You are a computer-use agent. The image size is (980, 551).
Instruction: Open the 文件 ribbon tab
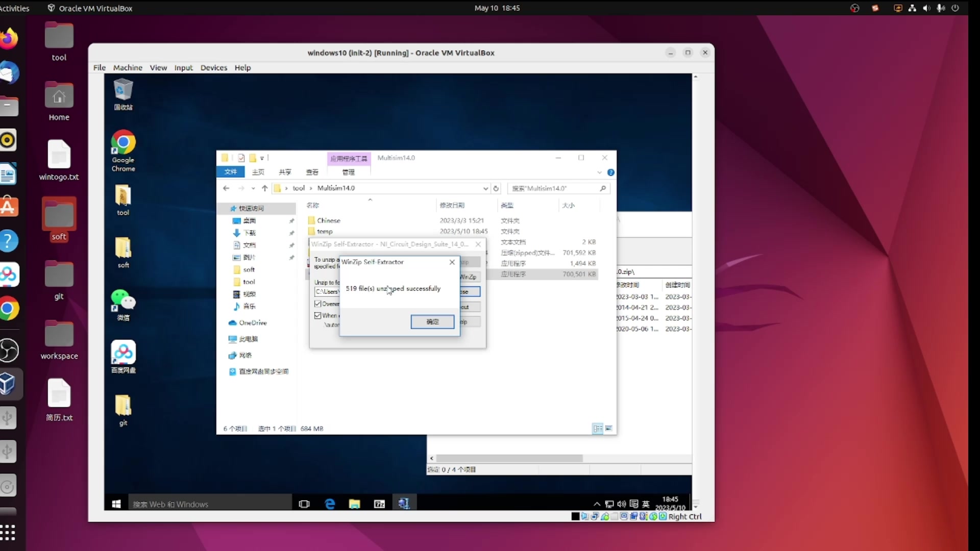[231, 172]
